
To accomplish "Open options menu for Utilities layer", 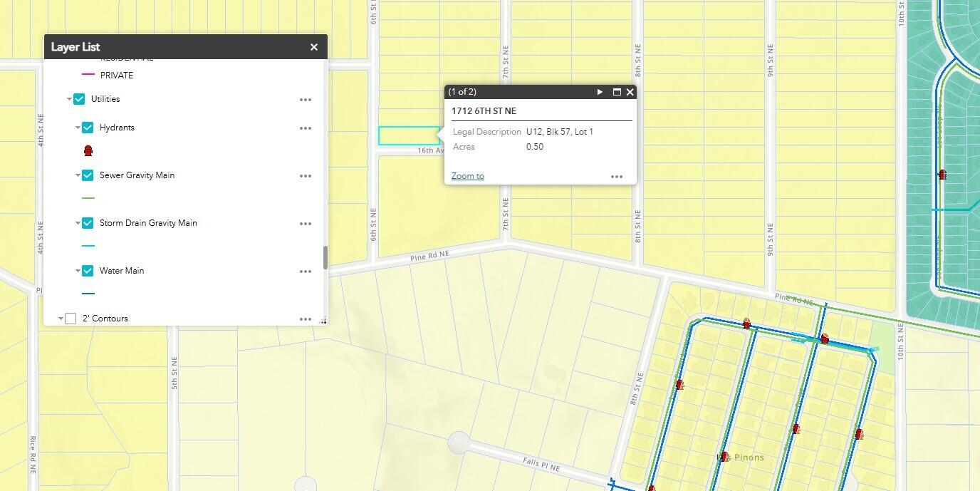I will tap(306, 100).
